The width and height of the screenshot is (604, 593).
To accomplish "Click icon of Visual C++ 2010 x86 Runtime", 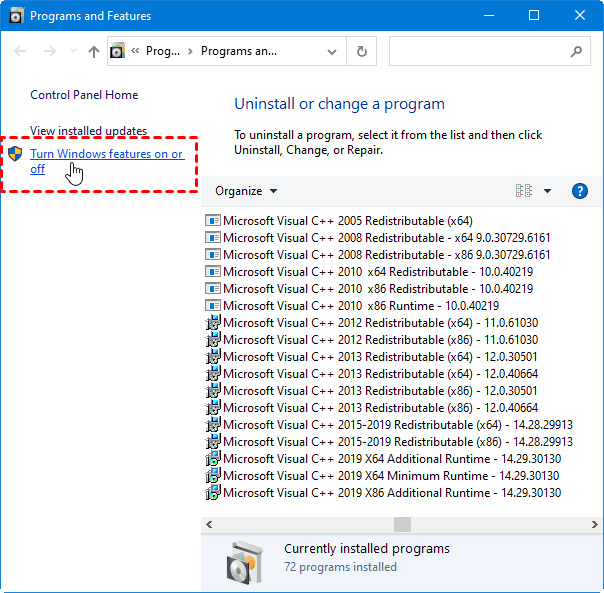I will click(x=213, y=305).
